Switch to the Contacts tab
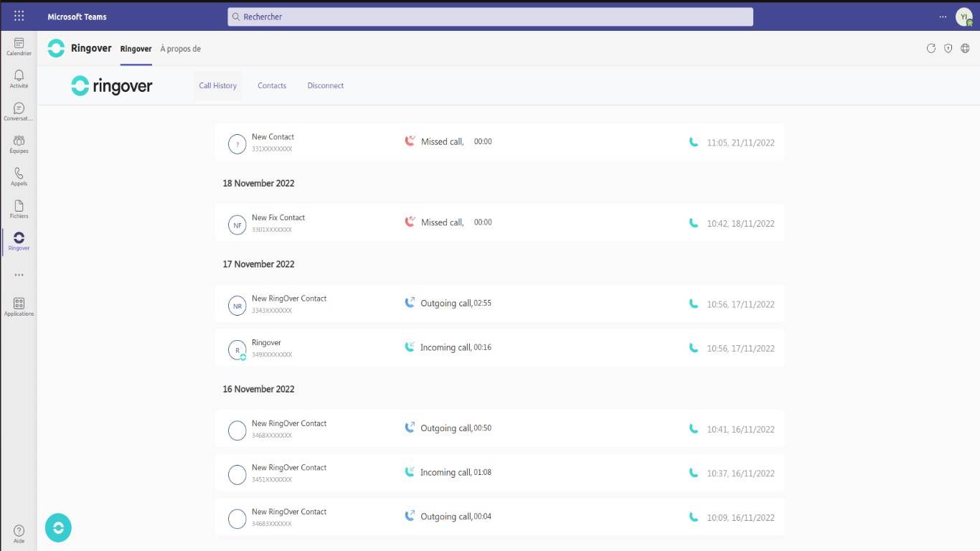This screenshot has height=551, width=980. pyautogui.click(x=272, y=85)
